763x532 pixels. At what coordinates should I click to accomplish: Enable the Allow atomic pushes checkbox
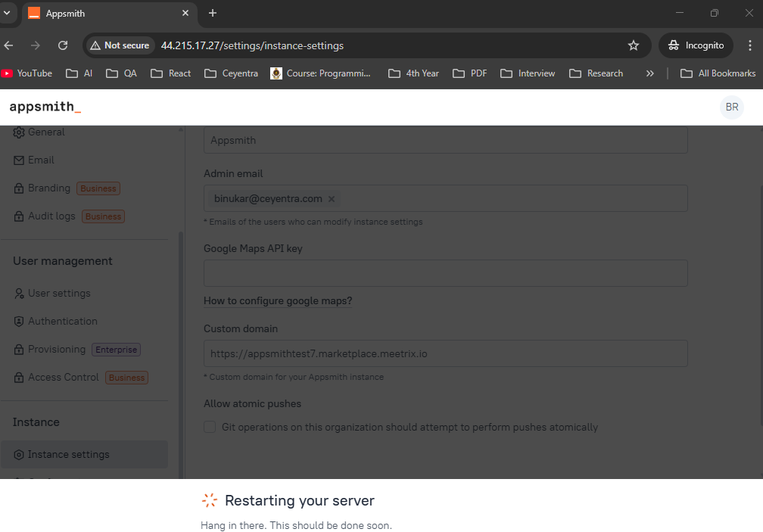pyautogui.click(x=210, y=427)
